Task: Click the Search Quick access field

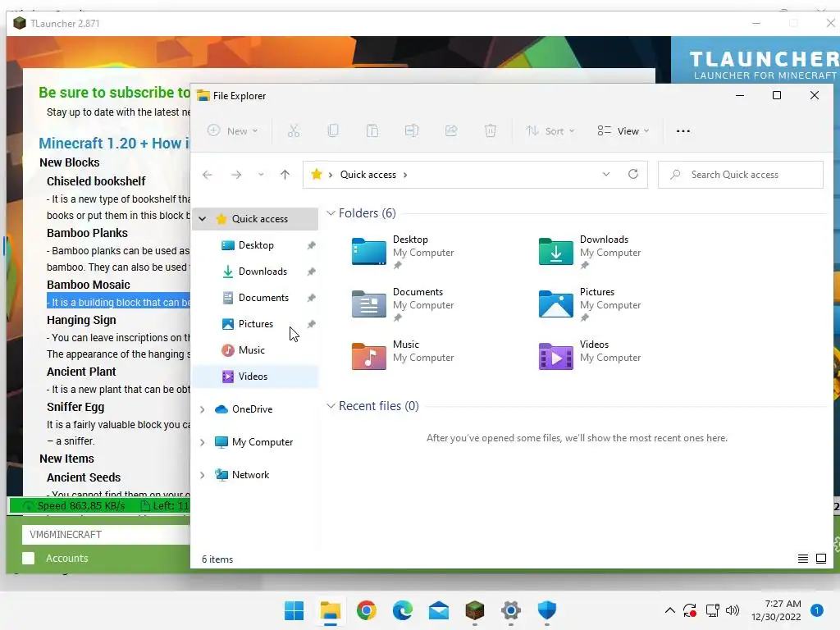Action: [x=741, y=175]
